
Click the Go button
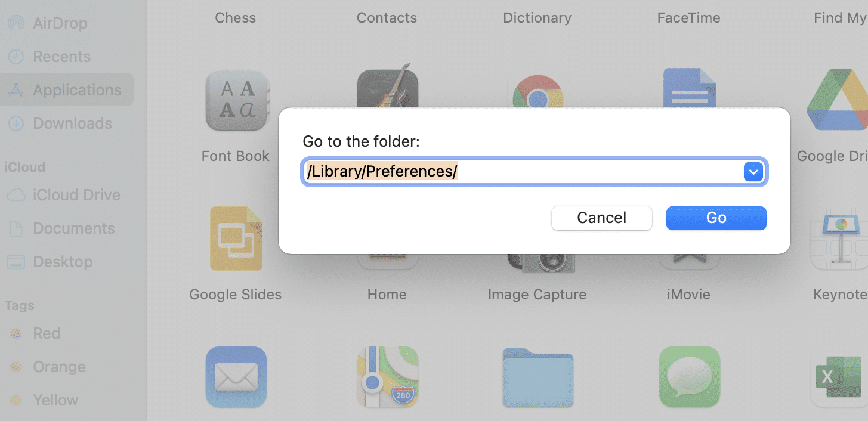click(x=716, y=218)
